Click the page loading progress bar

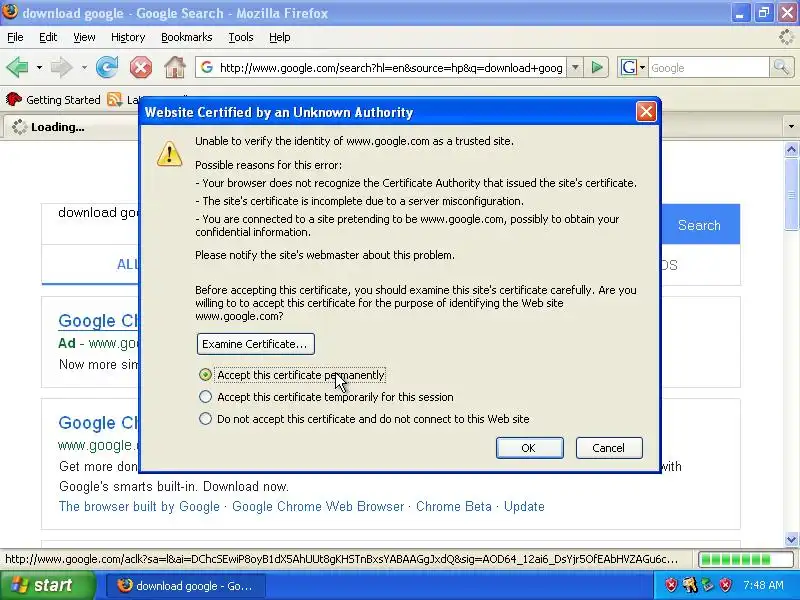coord(745,559)
